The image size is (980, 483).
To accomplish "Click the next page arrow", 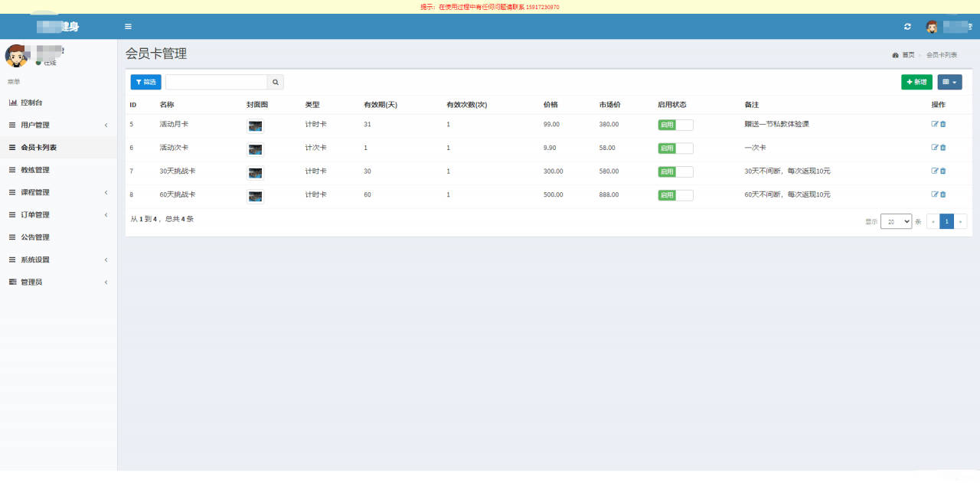I will [x=961, y=221].
